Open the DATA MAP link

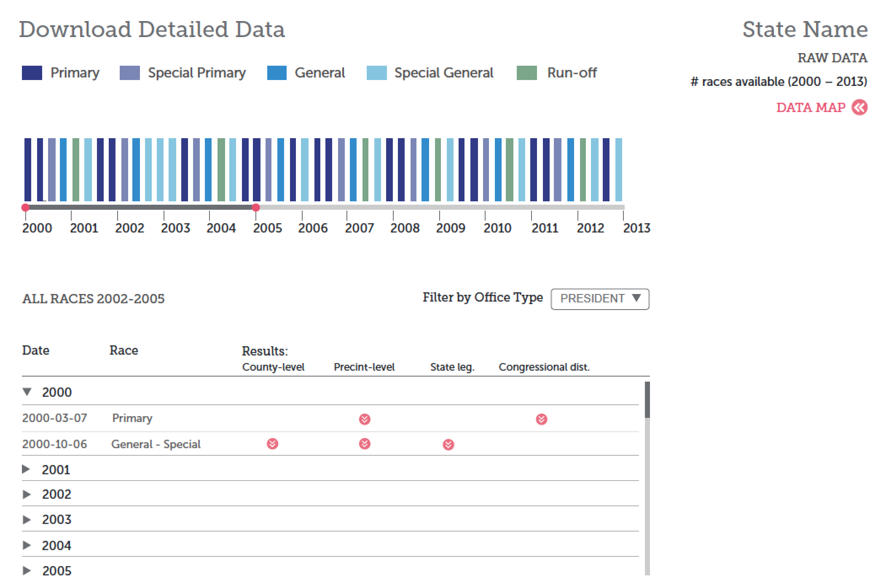811,107
